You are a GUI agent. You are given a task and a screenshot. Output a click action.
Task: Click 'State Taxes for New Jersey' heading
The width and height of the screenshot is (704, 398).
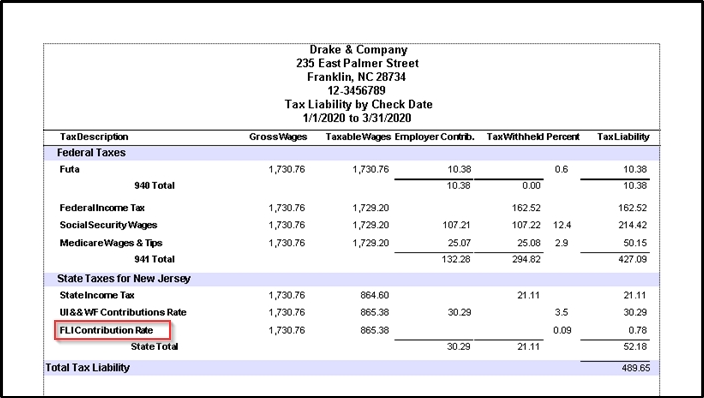pyautogui.click(x=124, y=279)
